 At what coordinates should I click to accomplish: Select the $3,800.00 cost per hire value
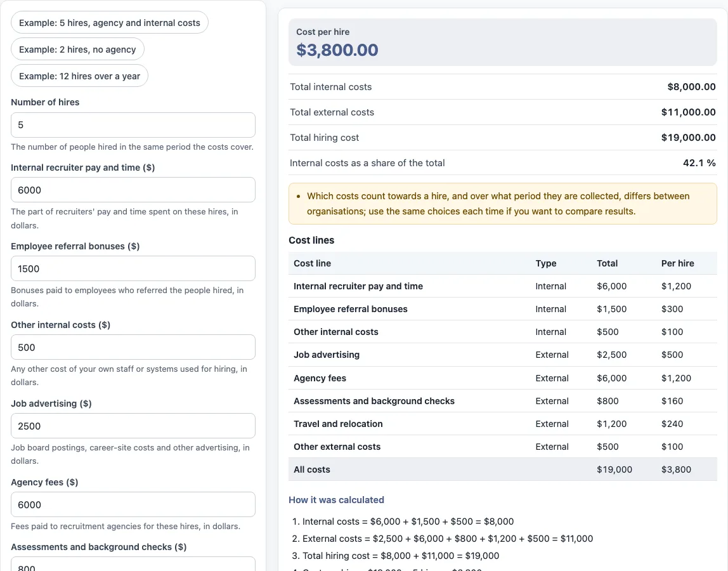tap(337, 50)
